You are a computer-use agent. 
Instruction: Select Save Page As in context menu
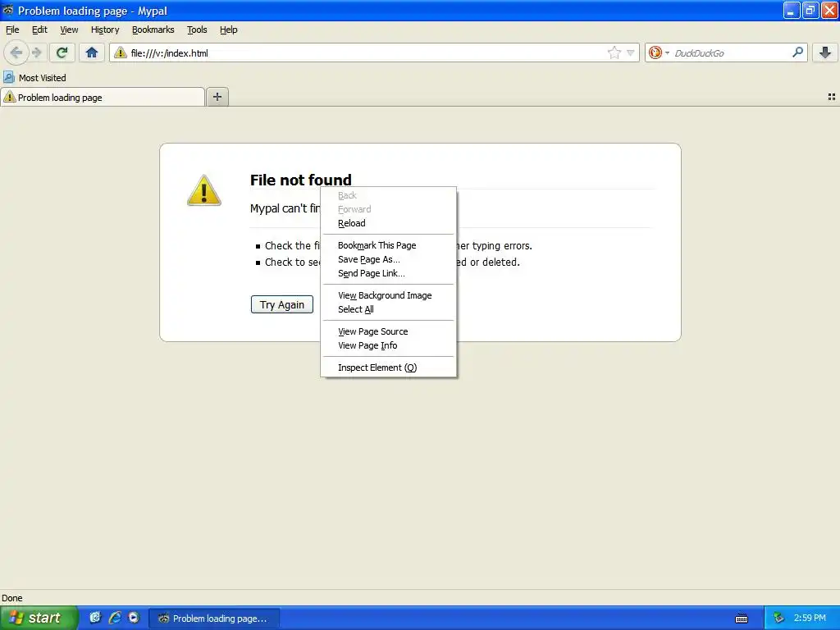coord(388,259)
